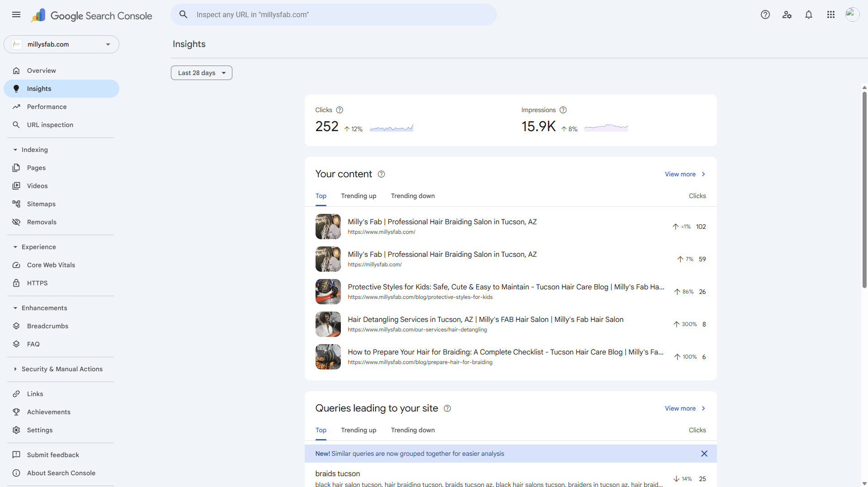Select Trending down tab under Your content

(x=413, y=196)
